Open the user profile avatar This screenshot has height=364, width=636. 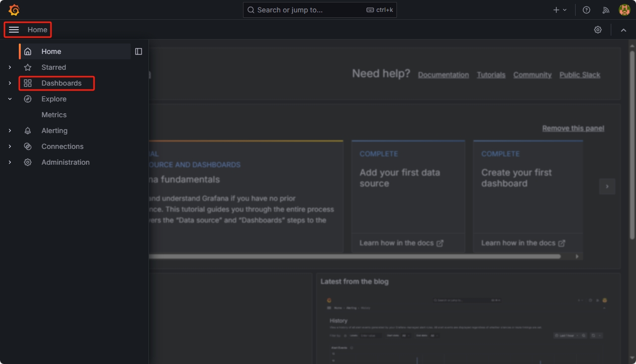[624, 10]
